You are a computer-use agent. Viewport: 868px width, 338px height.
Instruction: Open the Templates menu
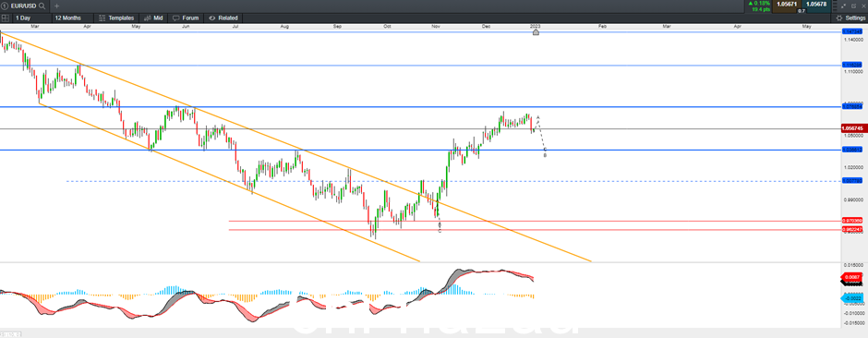click(x=116, y=18)
